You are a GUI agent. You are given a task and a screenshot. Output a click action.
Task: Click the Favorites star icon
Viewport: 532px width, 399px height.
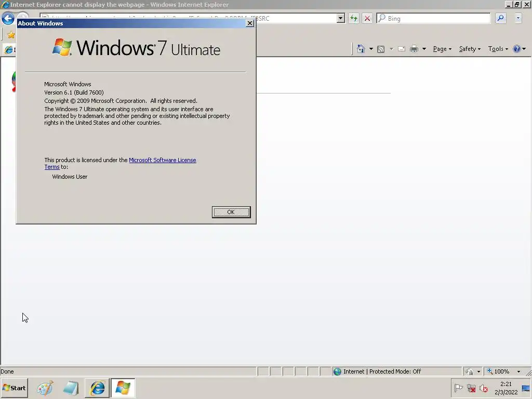[11, 35]
